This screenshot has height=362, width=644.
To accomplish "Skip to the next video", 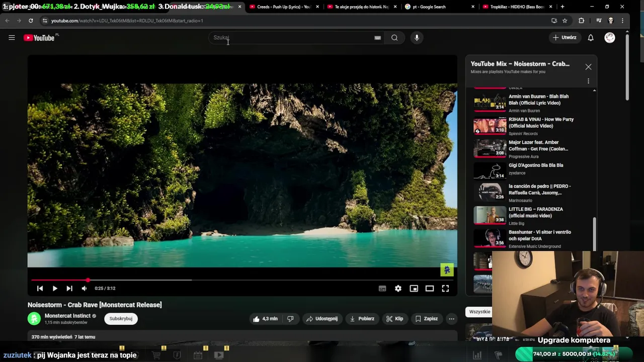I will pos(69,289).
